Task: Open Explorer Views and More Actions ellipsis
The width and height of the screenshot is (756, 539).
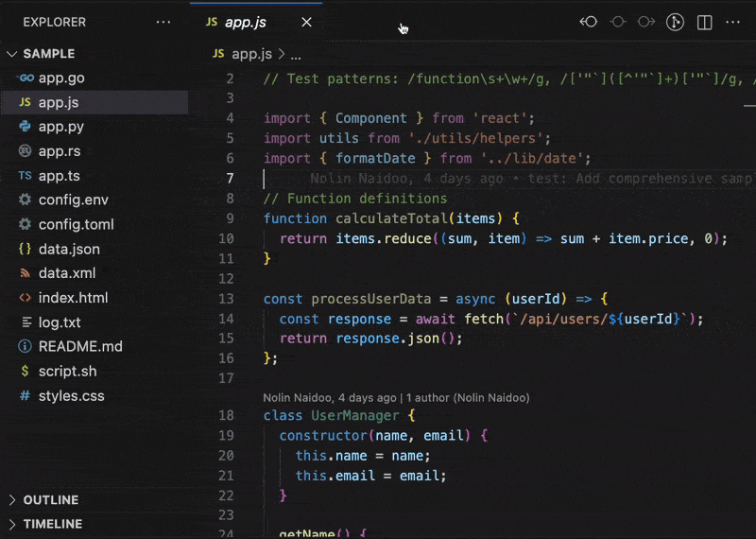Action: tap(163, 22)
